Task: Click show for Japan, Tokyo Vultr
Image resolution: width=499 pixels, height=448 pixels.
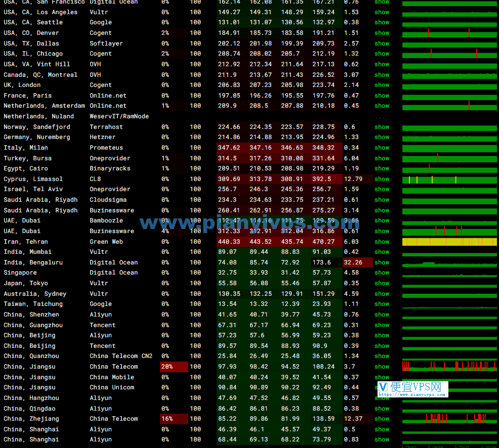Action: (382, 283)
